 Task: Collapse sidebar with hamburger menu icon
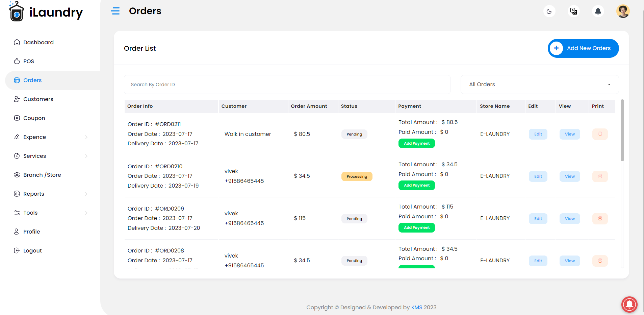click(115, 11)
